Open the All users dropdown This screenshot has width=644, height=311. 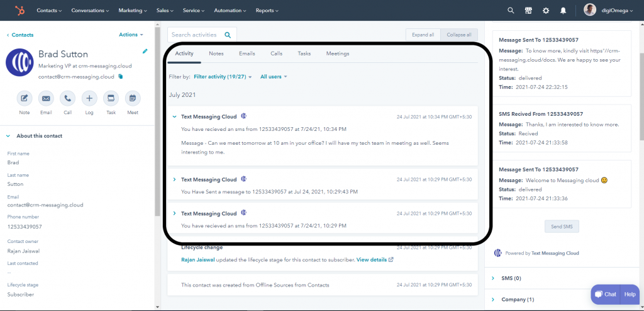274,77
